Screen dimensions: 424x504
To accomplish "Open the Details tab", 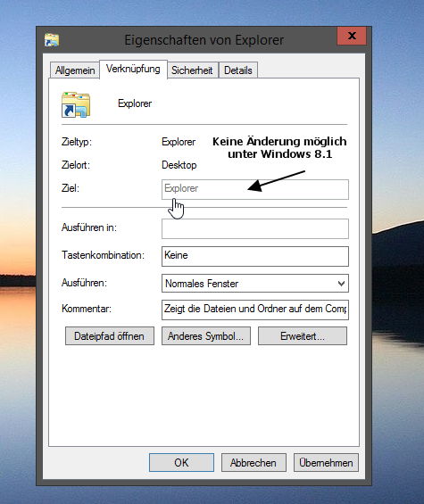I will click(238, 70).
